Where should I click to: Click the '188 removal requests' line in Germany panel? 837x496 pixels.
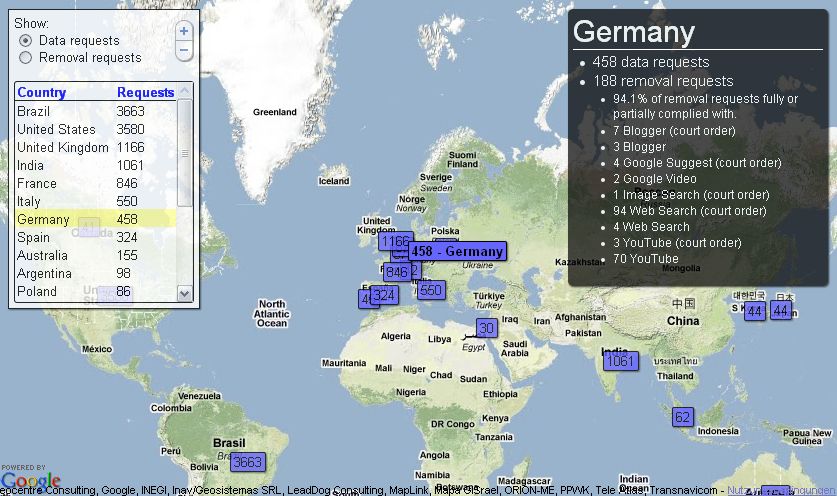pos(663,81)
